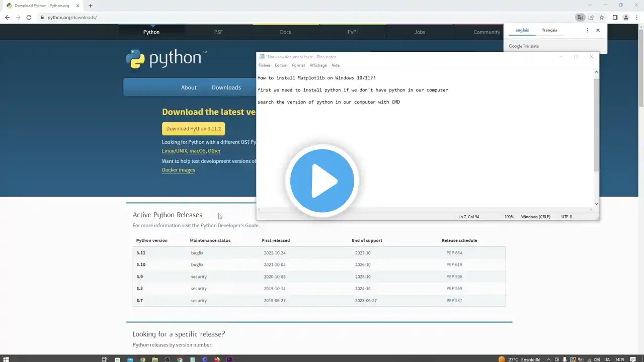Open translate options three-dot menu
Viewport: 644px width, 362px height.
pos(587,30)
